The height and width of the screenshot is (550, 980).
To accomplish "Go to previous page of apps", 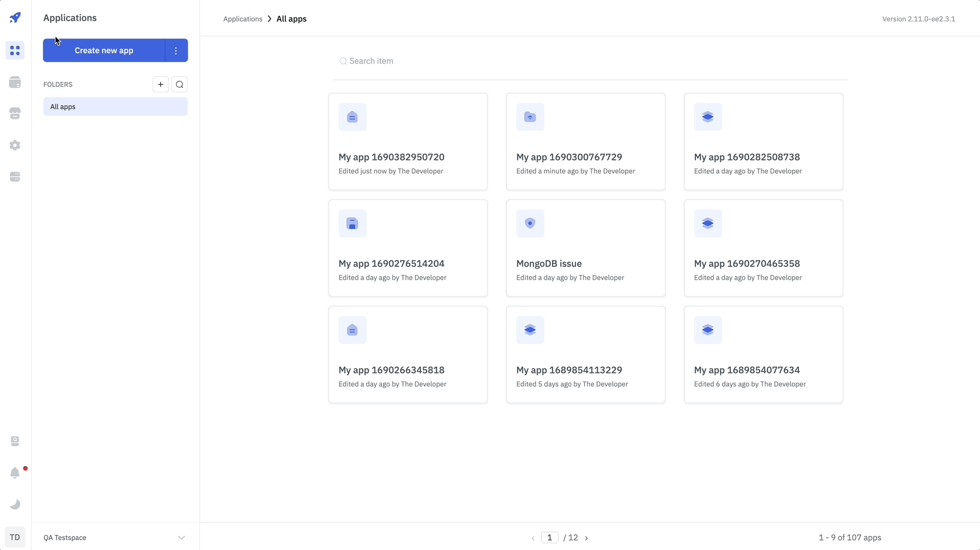I will pos(533,538).
